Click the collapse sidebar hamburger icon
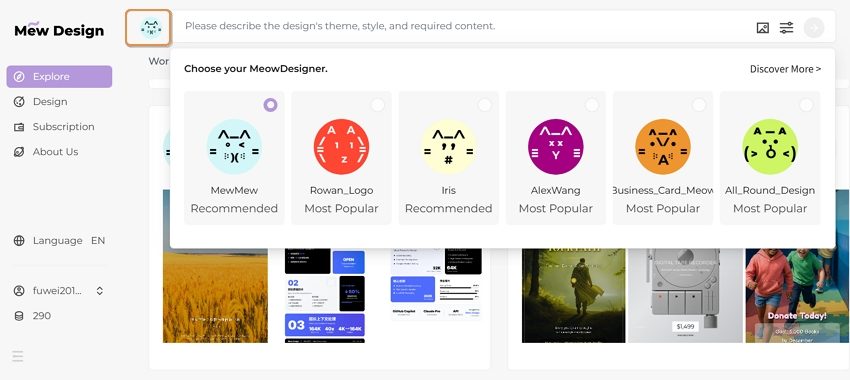850x380 pixels. point(17,356)
